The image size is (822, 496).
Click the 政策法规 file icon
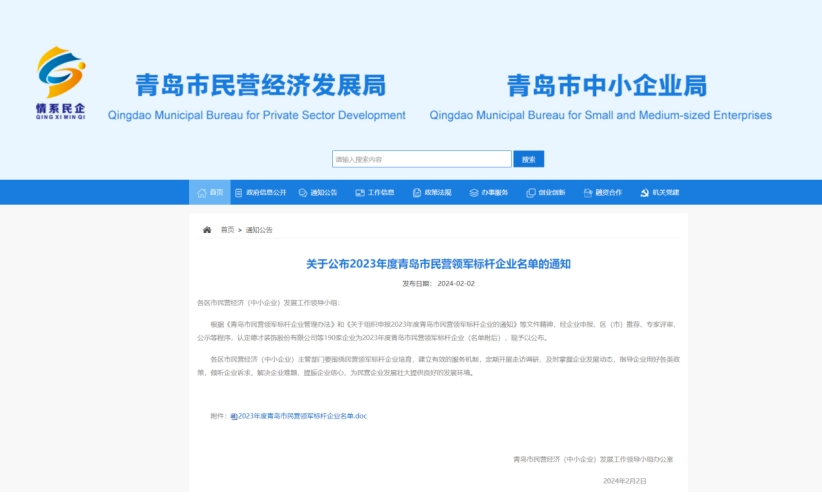(x=417, y=193)
